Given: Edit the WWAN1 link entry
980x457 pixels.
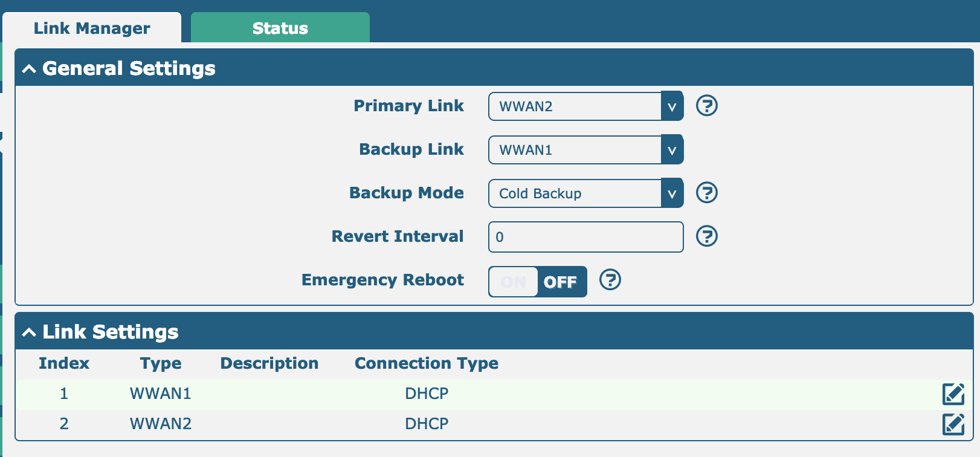Looking at the screenshot, I should click(953, 394).
